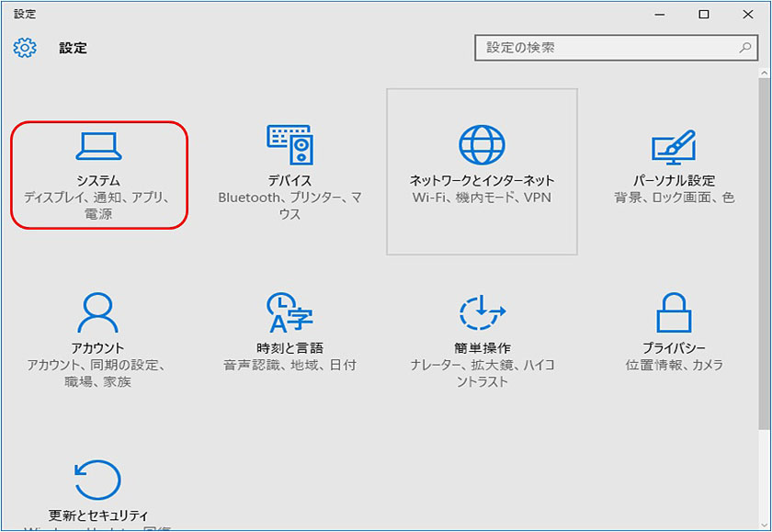
Task: Click the settings gear icon in the header
Action: coord(25,48)
